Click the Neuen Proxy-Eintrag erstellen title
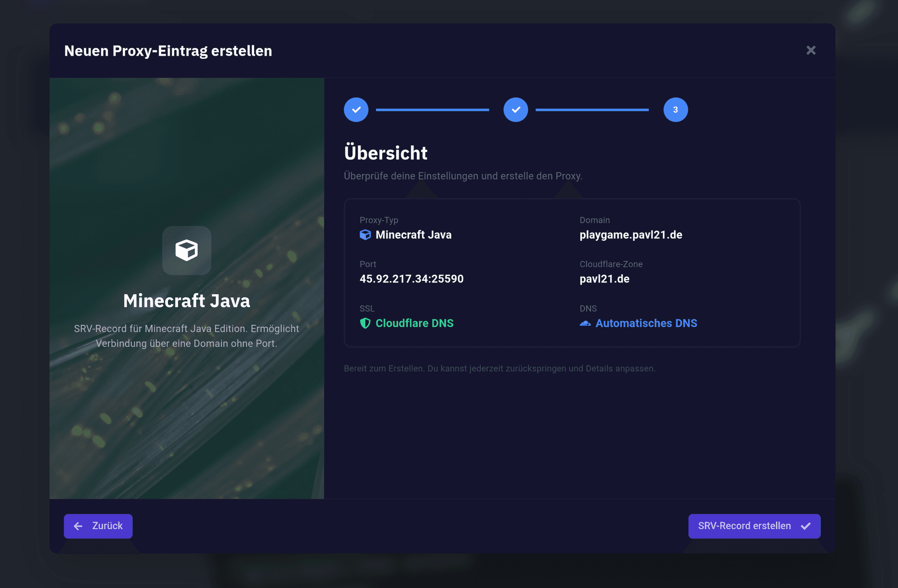Viewport: 898px width, 588px height. (x=168, y=51)
